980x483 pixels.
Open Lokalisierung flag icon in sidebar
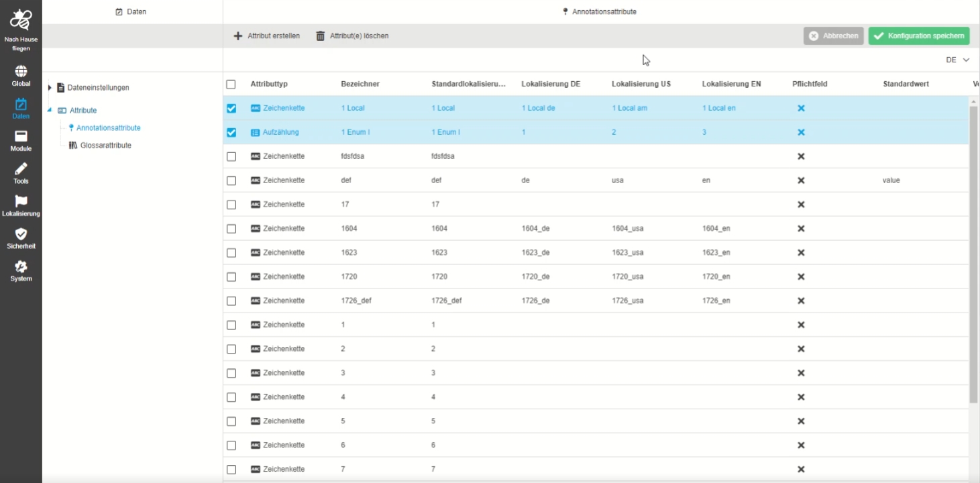point(21,202)
